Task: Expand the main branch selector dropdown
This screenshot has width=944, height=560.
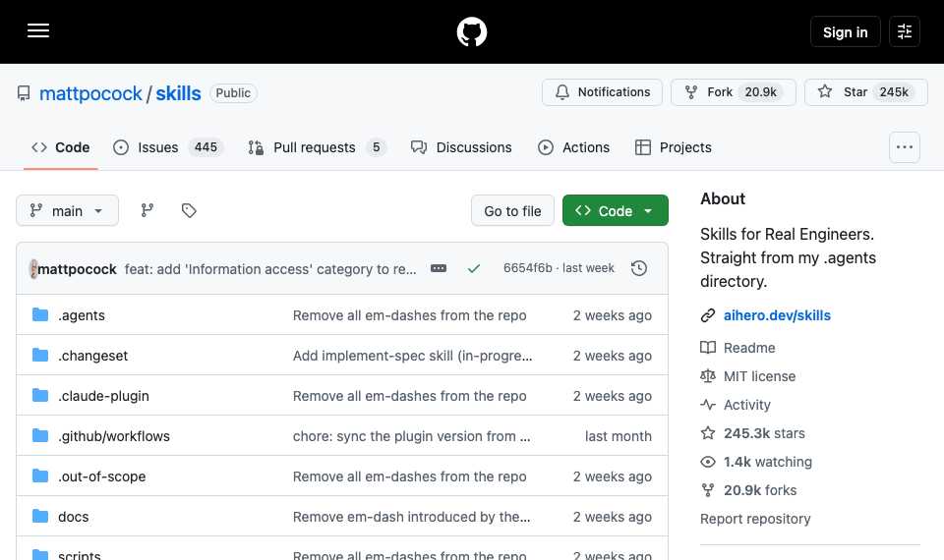Action: [x=67, y=210]
